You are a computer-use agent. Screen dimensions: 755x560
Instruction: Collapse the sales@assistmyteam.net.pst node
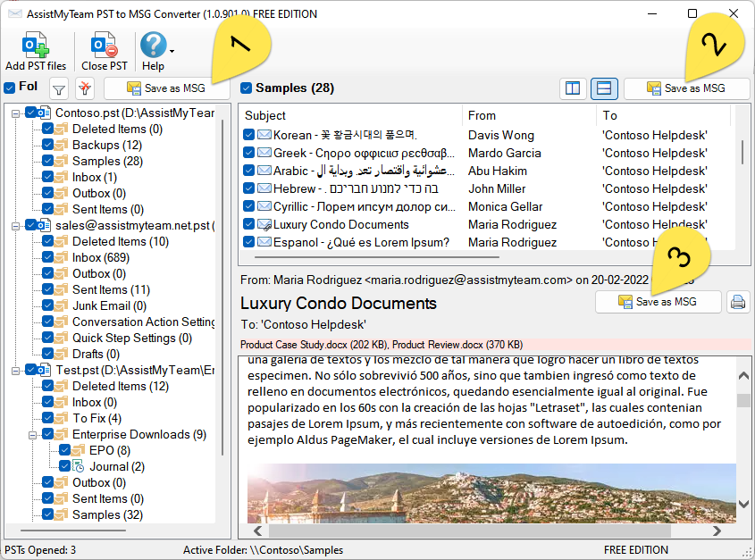(x=15, y=226)
